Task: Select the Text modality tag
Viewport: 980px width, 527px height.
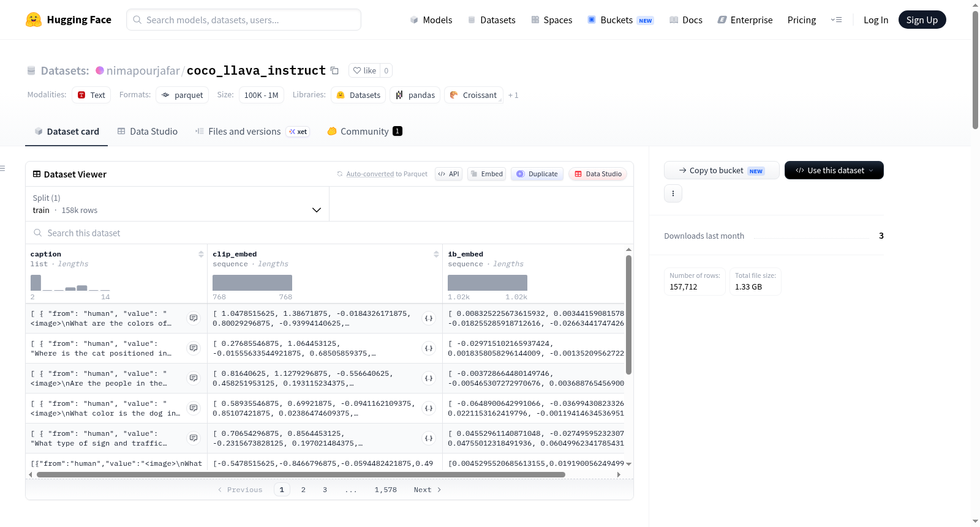Action: pyautogui.click(x=91, y=95)
